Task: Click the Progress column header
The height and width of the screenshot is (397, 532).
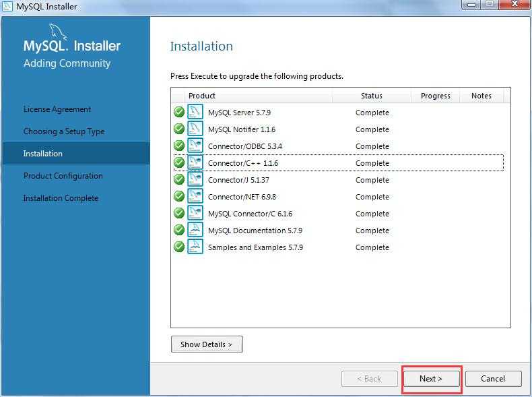Action: 436,96
